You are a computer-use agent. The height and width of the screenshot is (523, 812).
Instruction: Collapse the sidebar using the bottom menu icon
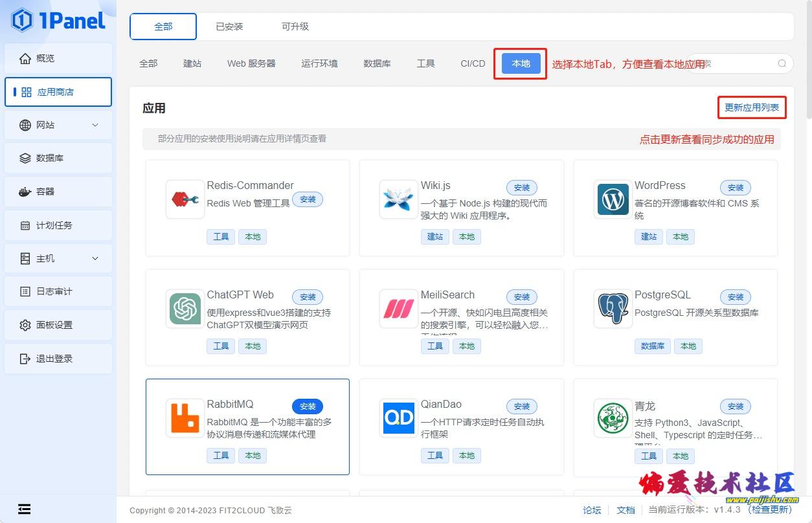[x=25, y=509]
